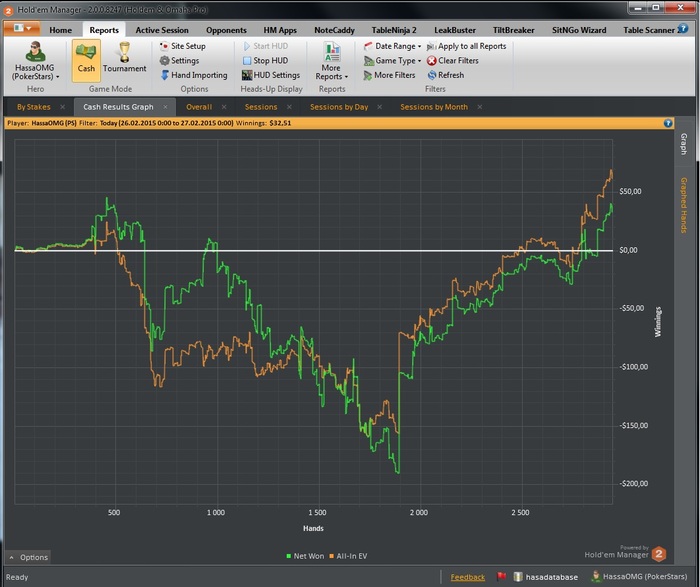Open the Home ribbon tab
700x587 pixels.
[61, 30]
